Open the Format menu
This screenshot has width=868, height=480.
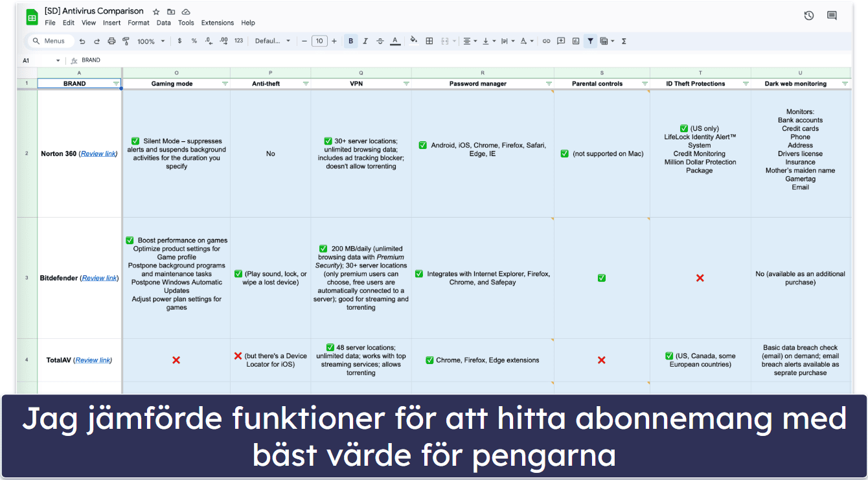coord(139,23)
